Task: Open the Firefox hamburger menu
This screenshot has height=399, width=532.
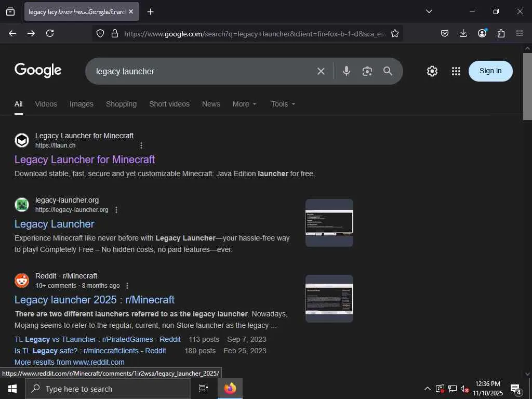Action: pos(520,33)
